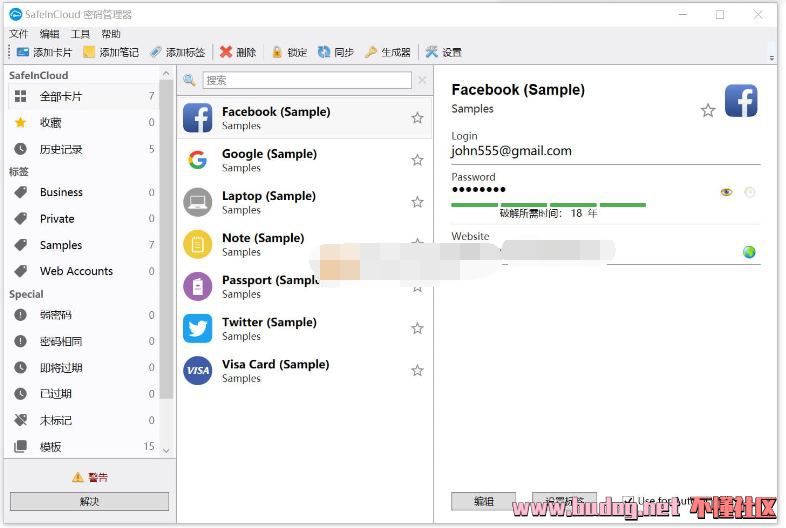Open History (历史记录) in sidebar
Viewport: 786px width, 528px height.
83,149
